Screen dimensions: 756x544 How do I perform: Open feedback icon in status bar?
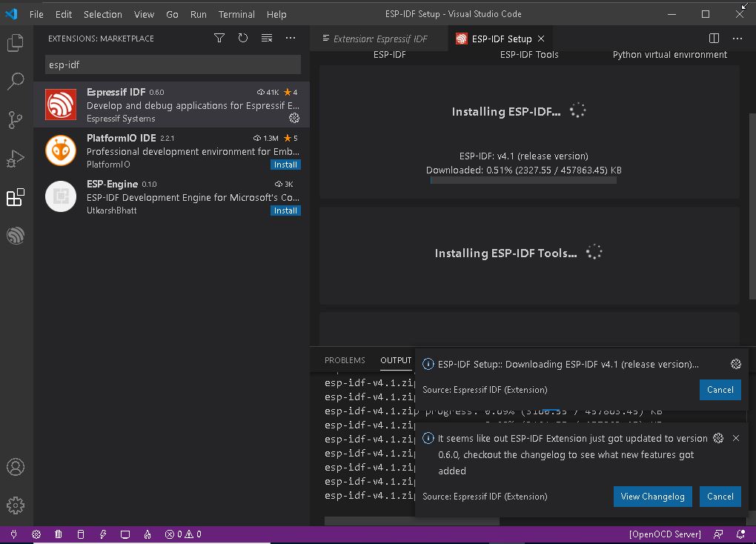718,534
